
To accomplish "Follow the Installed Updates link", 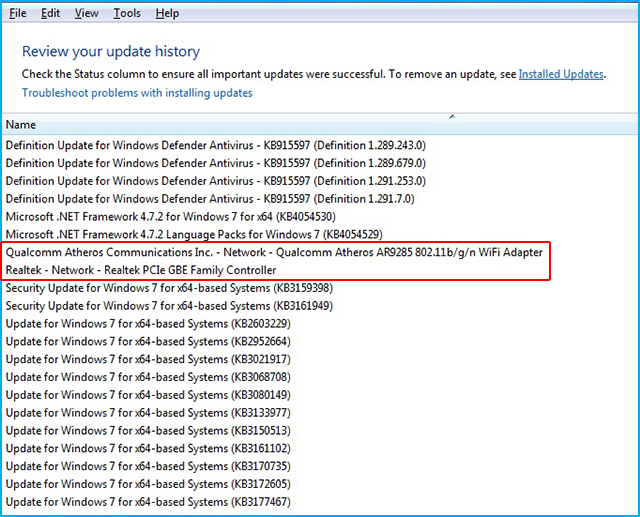I will (561, 74).
